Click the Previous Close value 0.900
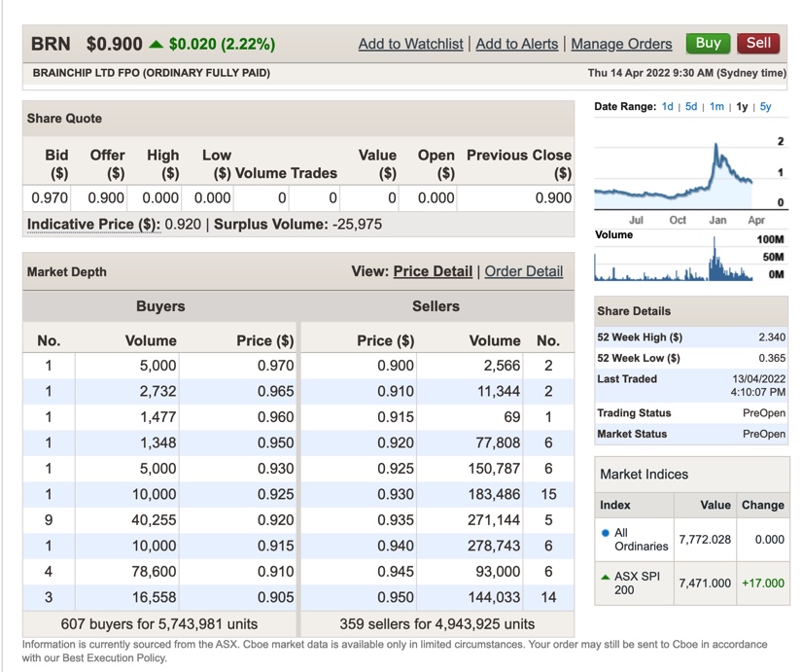The image size is (802, 672). tap(553, 197)
